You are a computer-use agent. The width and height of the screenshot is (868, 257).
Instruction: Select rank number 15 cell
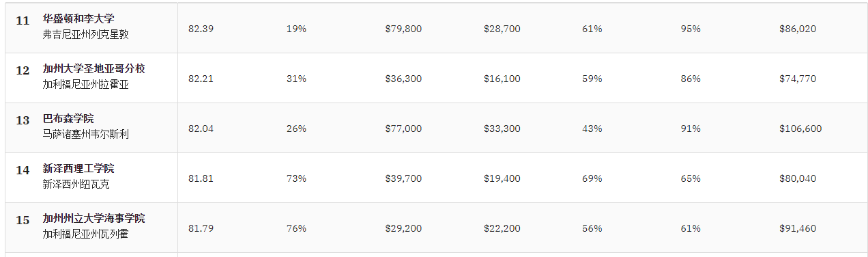(x=23, y=220)
